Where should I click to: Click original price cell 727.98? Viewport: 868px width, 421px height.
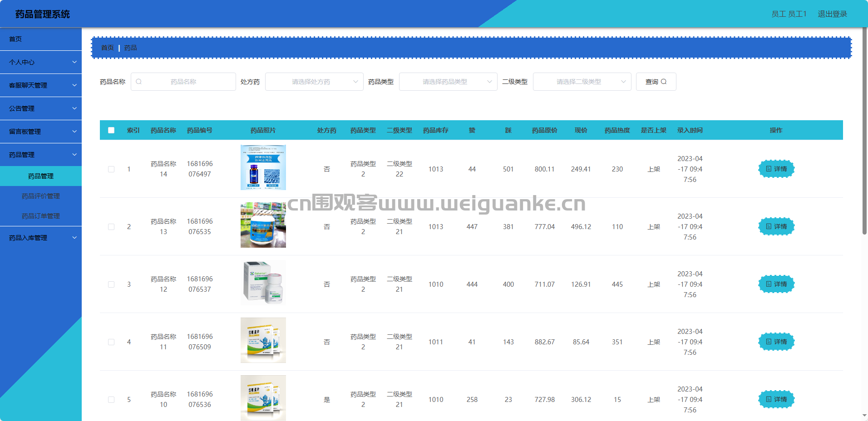545,400
